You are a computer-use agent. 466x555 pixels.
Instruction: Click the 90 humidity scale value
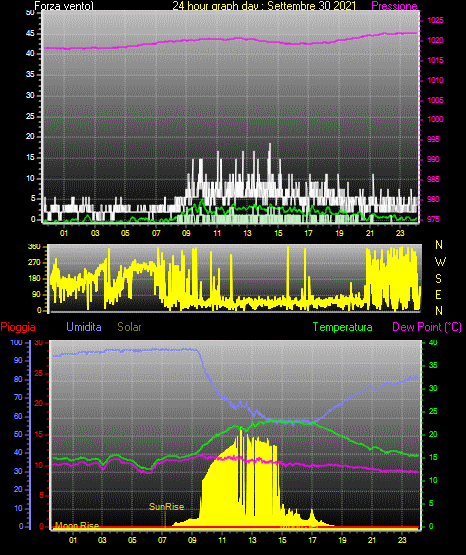click(x=18, y=360)
